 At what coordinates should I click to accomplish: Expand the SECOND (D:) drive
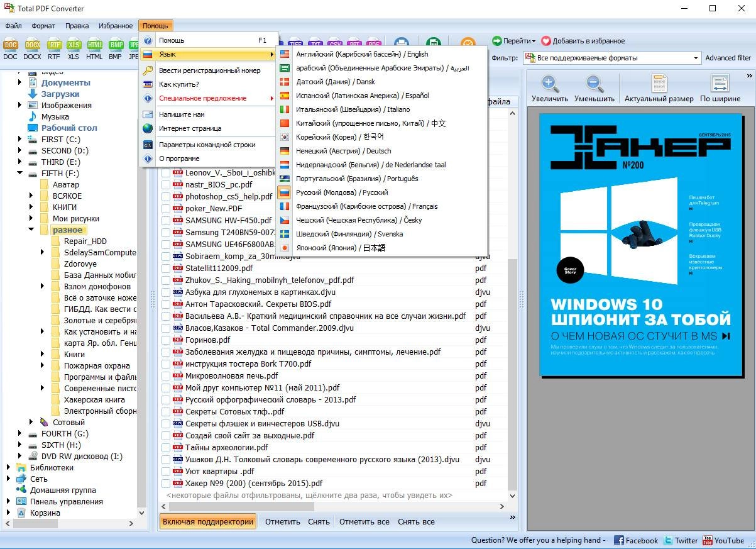pyautogui.click(x=19, y=150)
